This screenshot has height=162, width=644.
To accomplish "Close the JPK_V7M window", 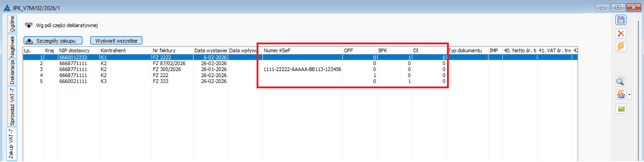I will 633,7.
